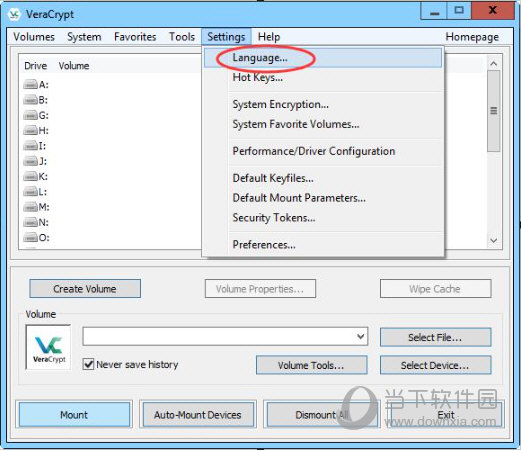Open System Encryption... settings
The height and width of the screenshot is (451, 521).
coord(323,104)
